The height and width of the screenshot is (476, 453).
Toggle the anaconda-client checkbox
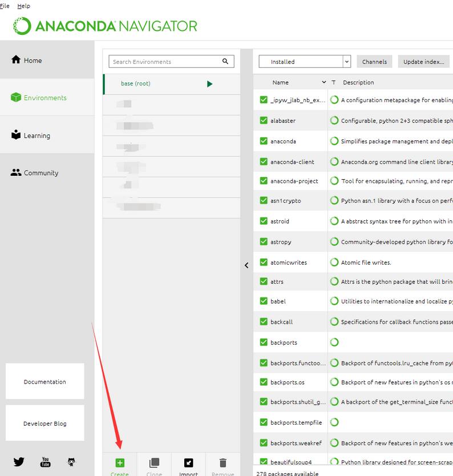[x=264, y=162]
